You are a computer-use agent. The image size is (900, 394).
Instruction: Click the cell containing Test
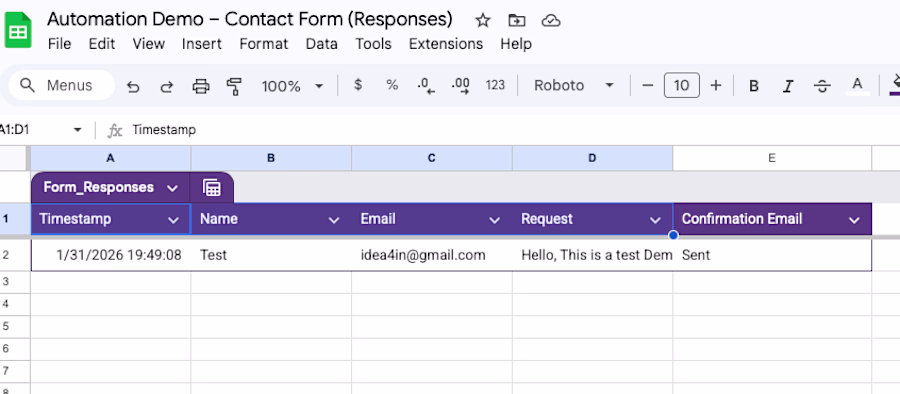[271, 255]
